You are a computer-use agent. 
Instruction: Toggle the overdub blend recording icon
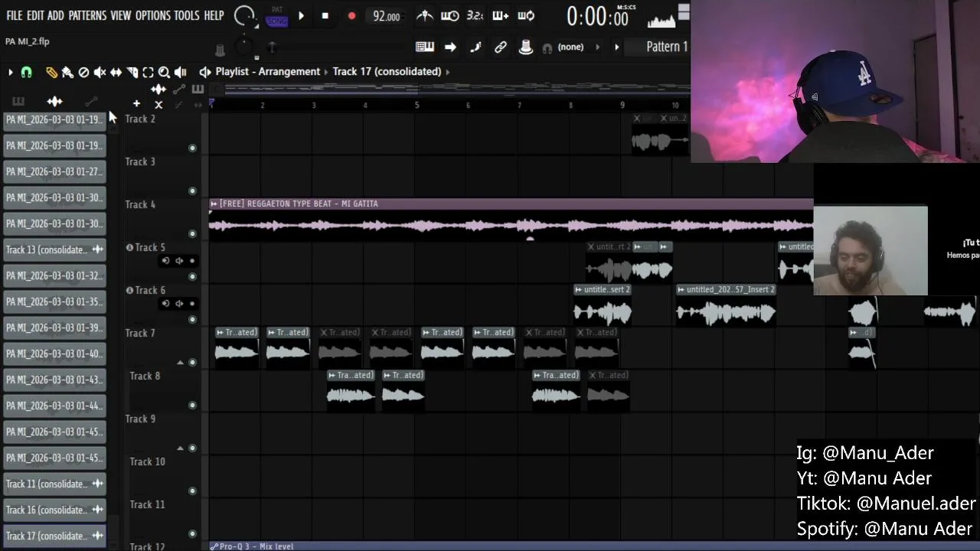501,16
